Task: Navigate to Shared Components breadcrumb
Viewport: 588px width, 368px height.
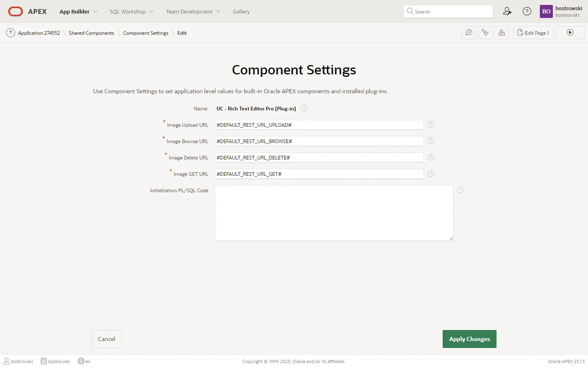Action: 91,33
